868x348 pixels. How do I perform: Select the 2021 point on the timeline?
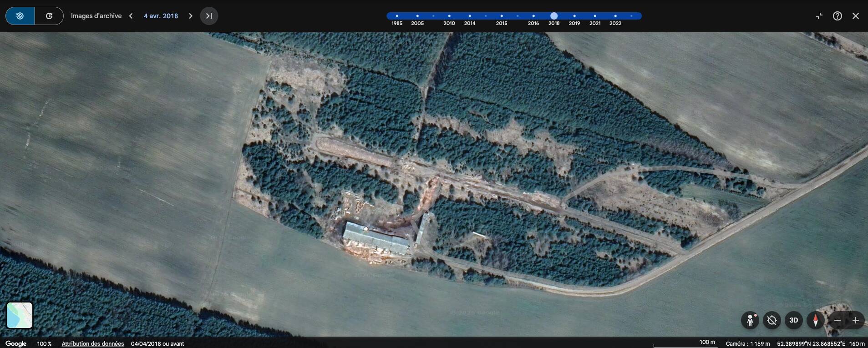(595, 16)
